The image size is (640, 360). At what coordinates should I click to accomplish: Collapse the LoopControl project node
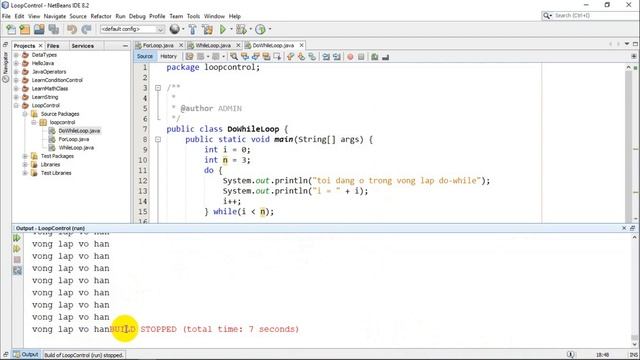pyautogui.click(x=16, y=105)
